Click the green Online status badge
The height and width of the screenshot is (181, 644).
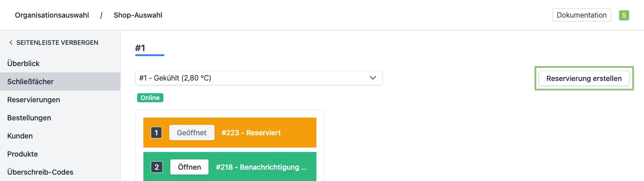pyautogui.click(x=150, y=97)
